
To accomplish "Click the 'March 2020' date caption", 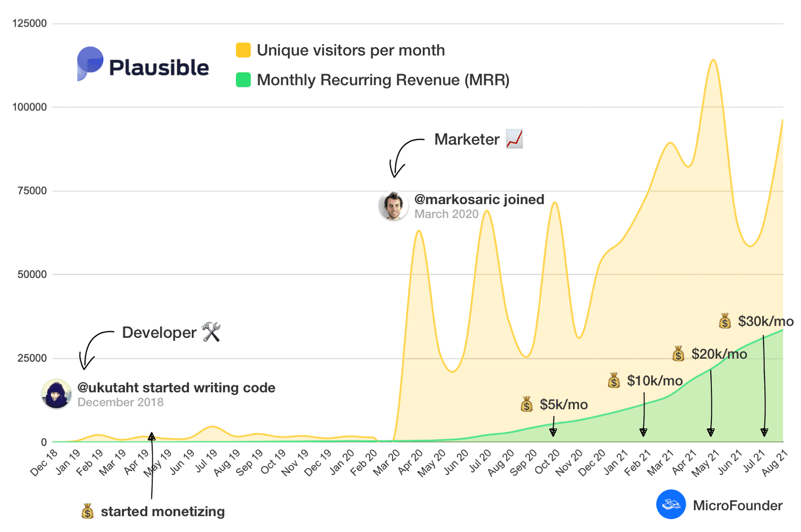I will [446, 214].
